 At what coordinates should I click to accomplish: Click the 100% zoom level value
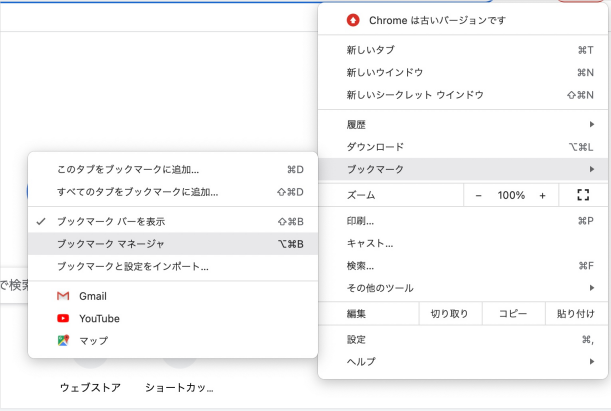[511, 195]
